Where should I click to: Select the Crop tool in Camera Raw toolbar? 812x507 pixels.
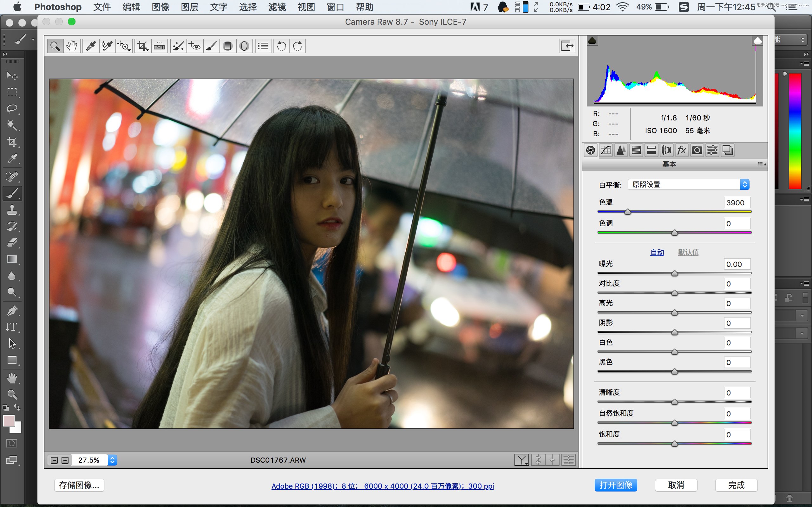point(142,46)
